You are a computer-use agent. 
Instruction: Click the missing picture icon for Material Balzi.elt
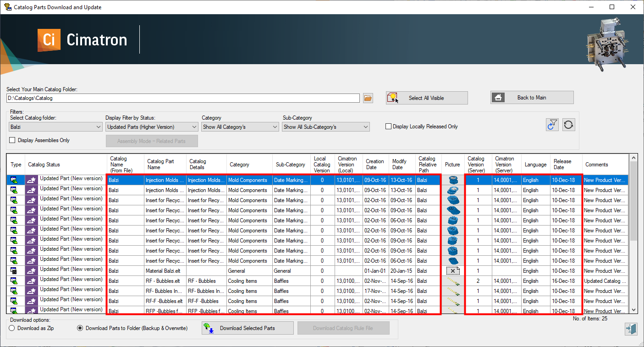point(452,271)
